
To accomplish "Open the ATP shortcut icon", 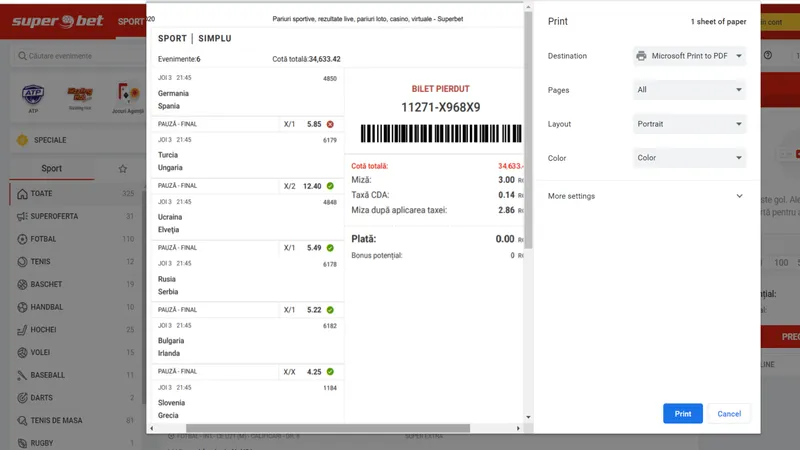I will pyautogui.click(x=33, y=94).
